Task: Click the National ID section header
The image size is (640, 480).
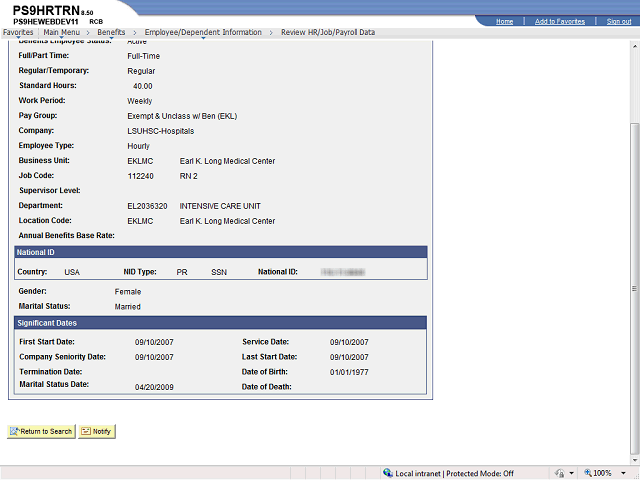Action: coord(221,252)
